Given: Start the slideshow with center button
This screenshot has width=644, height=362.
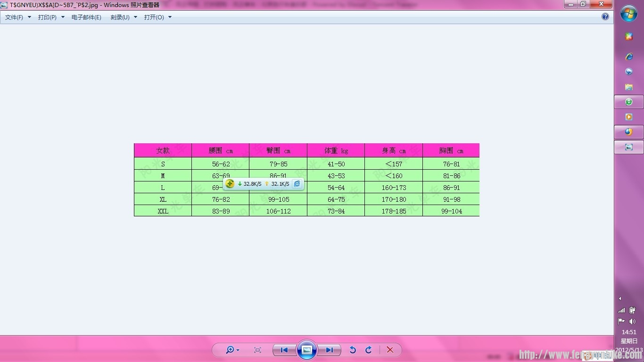Looking at the screenshot, I should pyautogui.click(x=307, y=350).
